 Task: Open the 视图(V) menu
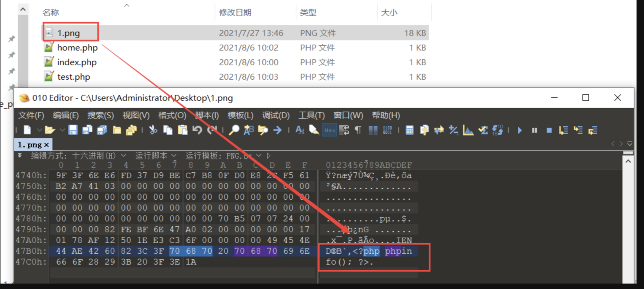pos(136,115)
